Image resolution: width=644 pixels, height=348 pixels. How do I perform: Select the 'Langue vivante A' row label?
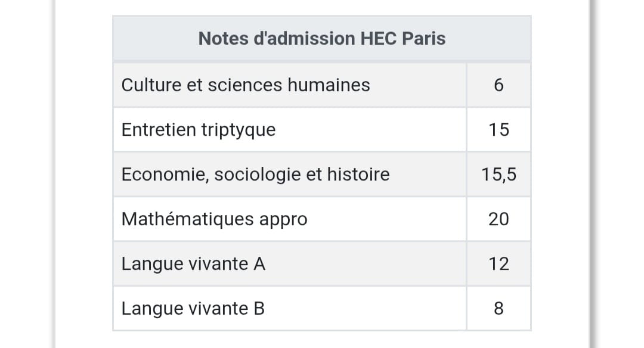pos(193,264)
